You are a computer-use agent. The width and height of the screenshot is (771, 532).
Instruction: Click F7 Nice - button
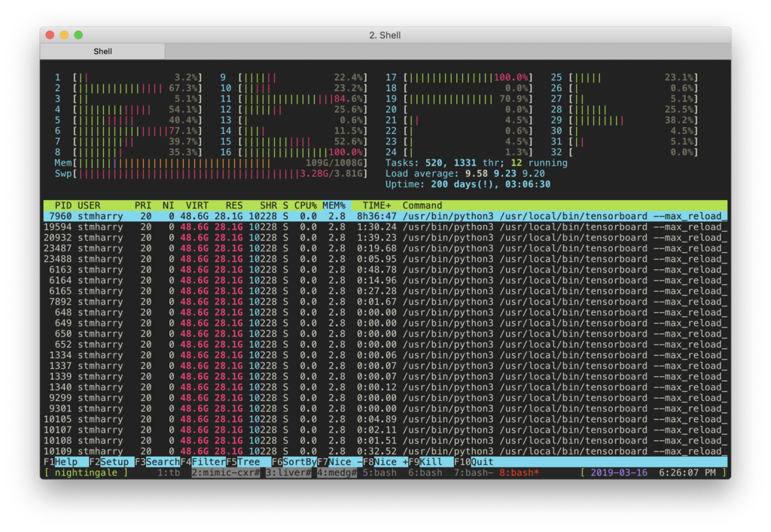tap(340, 462)
